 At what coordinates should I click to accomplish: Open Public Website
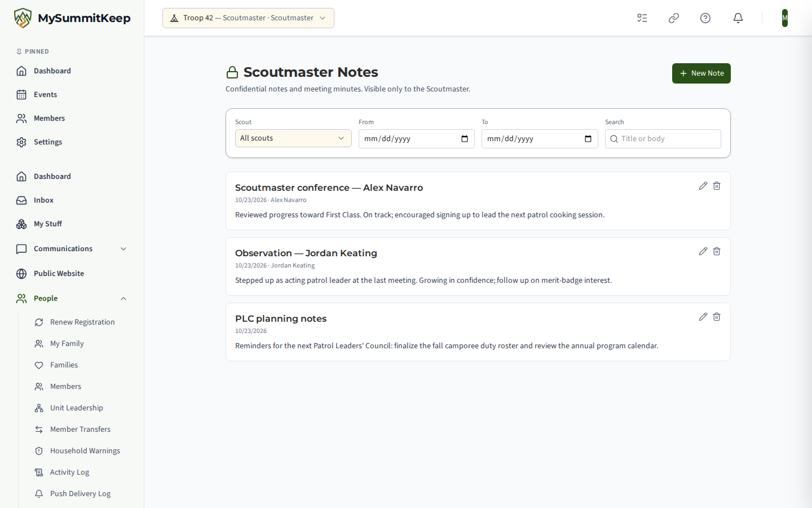[72, 274]
